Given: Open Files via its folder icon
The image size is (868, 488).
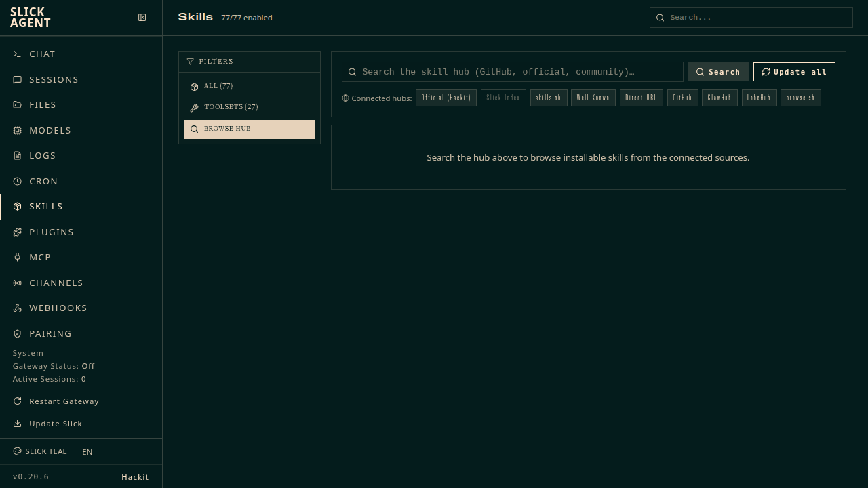Looking at the screenshot, I should pyautogui.click(x=17, y=105).
